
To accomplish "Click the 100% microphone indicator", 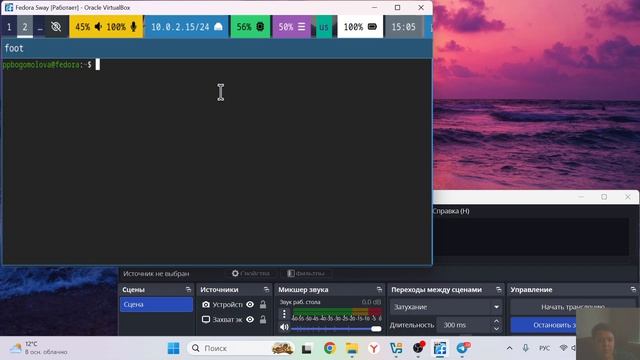I will click(x=122, y=27).
